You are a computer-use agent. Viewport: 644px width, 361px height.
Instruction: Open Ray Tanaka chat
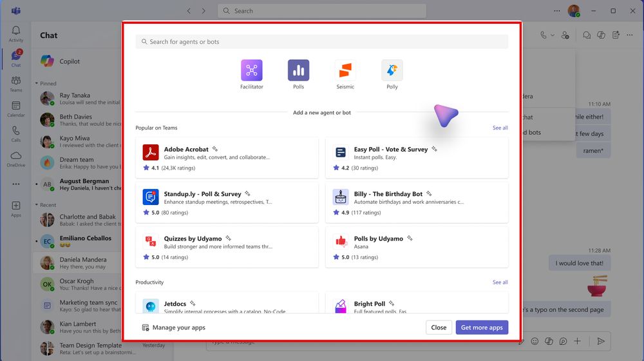[78, 99]
